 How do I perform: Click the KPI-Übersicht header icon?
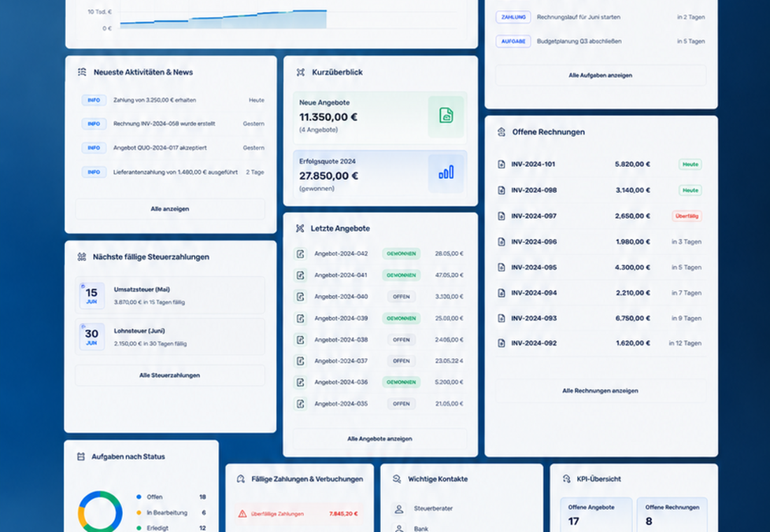(566, 479)
